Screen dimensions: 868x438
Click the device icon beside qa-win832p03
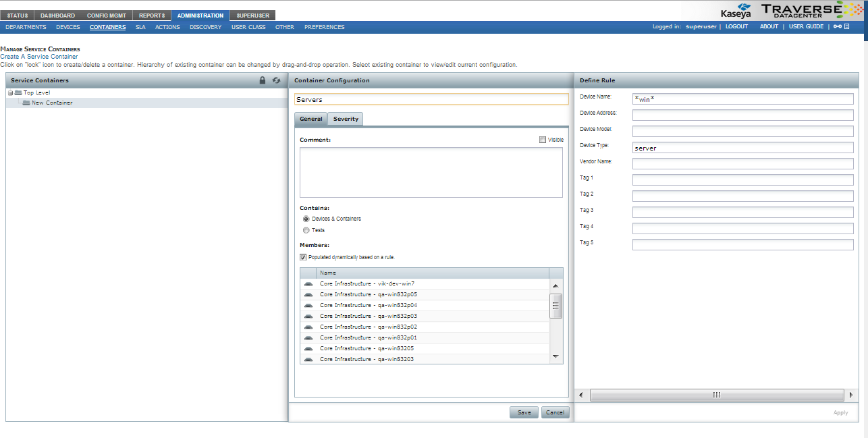coord(308,316)
